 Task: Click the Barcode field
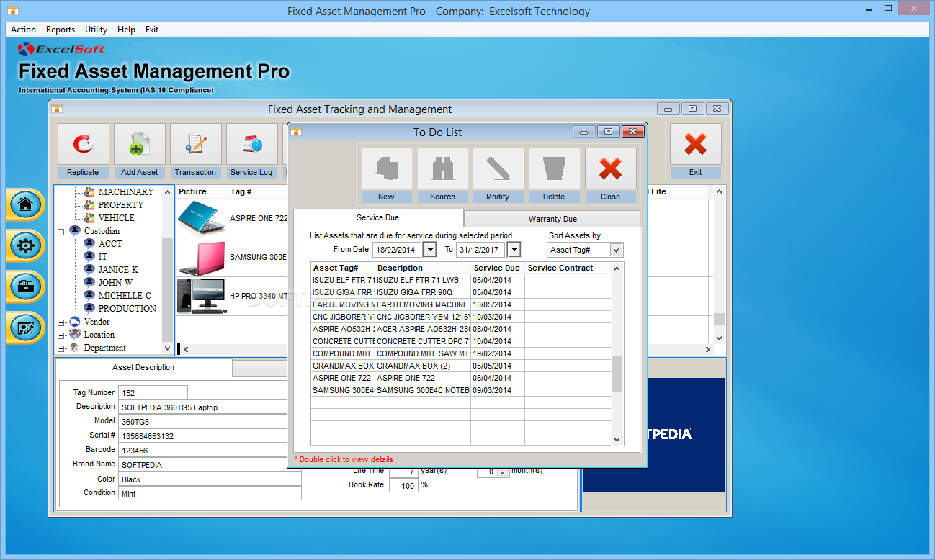tap(210, 451)
